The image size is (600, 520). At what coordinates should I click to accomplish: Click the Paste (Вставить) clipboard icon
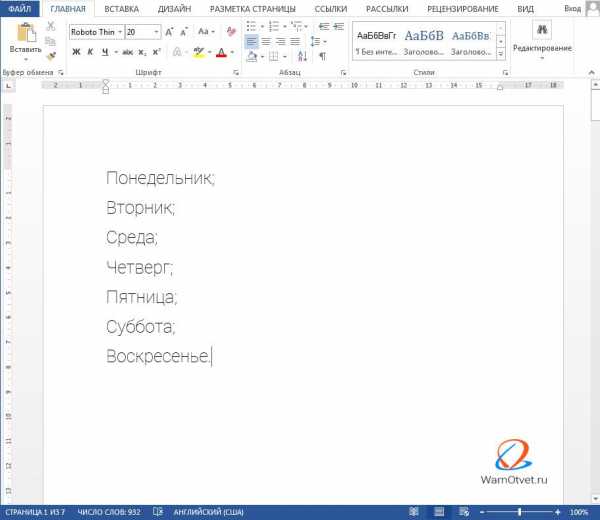[26, 32]
